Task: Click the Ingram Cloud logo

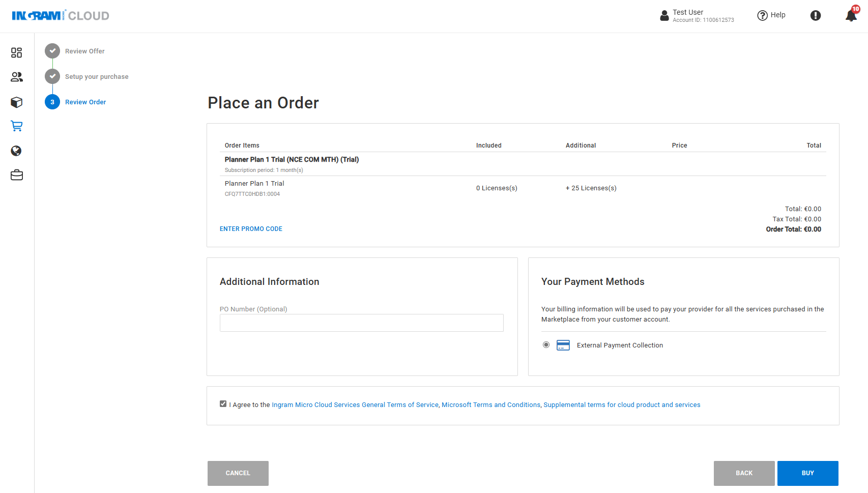Action: point(61,16)
